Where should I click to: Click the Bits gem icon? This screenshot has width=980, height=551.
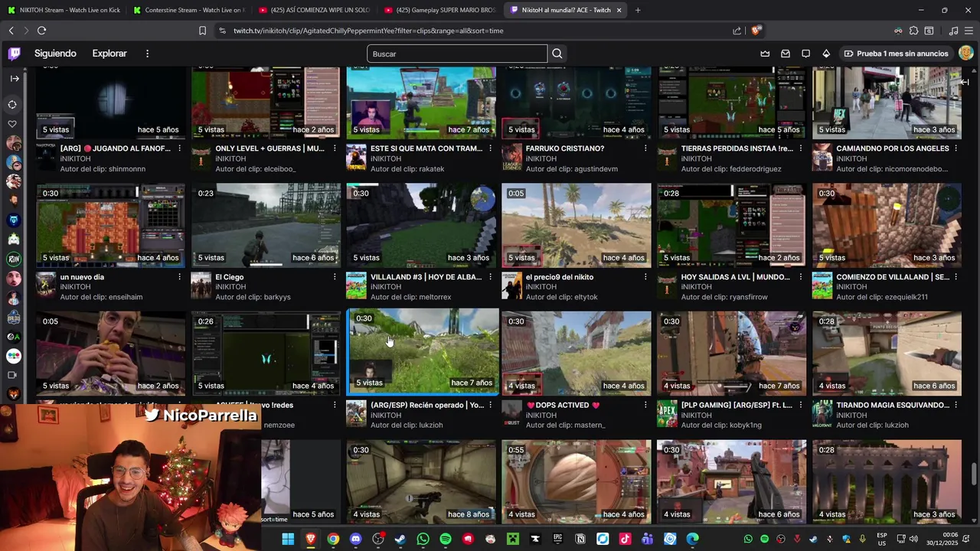click(x=826, y=54)
